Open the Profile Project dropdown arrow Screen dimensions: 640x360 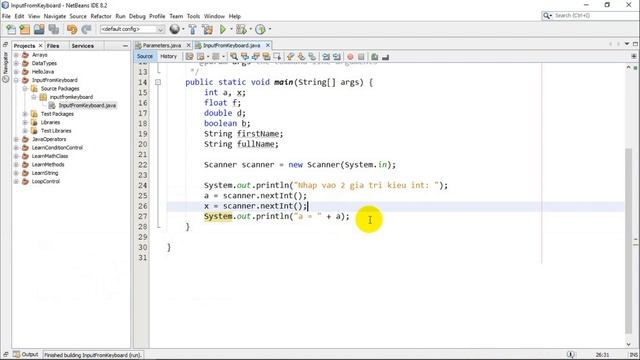tap(269, 29)
